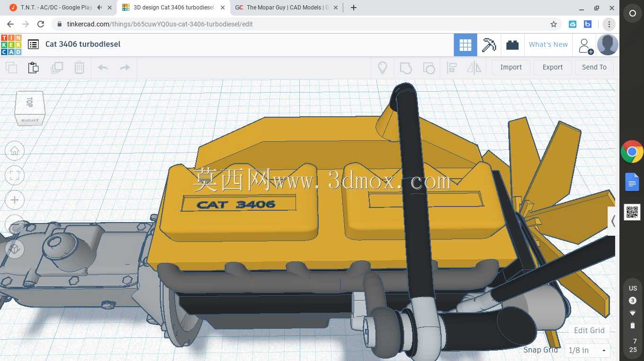Open the user profile avatar
This screenshot has width=644, height=361.
[608, 45]
